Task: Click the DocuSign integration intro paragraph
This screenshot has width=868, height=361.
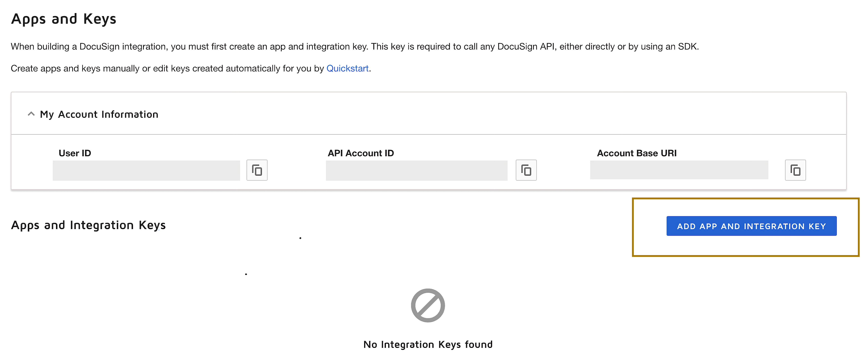Action: (355, 47)
